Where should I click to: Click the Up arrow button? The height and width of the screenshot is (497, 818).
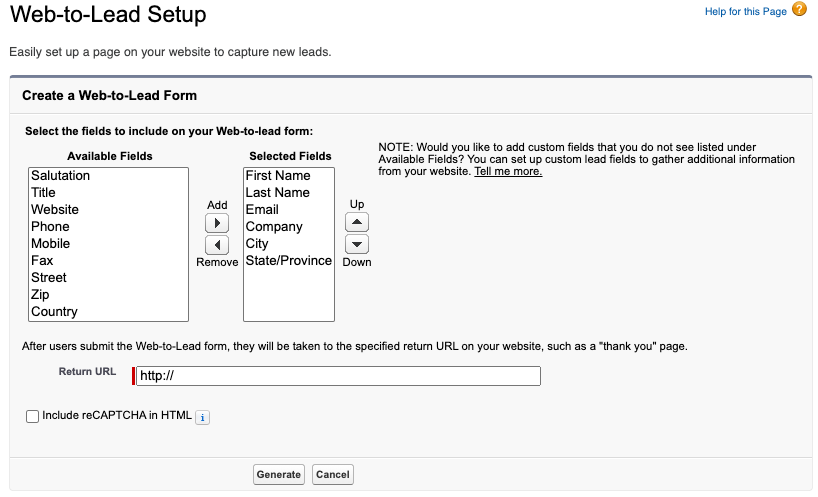357,222
